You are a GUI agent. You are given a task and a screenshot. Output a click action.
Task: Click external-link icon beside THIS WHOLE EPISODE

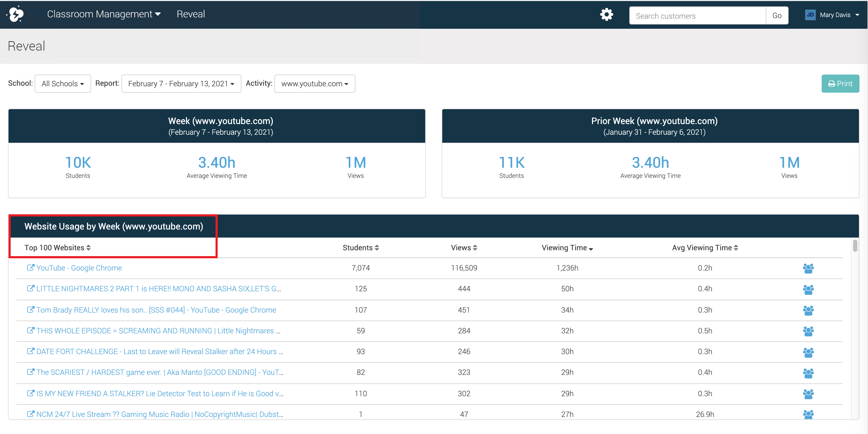(30, 330)
